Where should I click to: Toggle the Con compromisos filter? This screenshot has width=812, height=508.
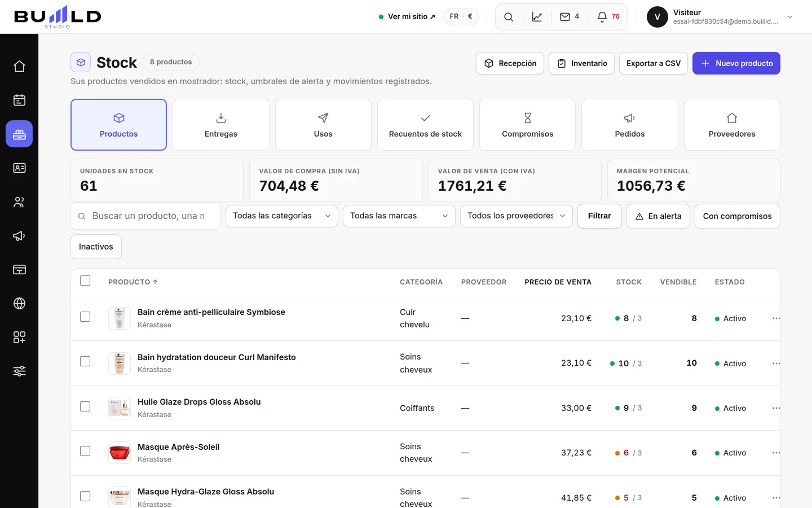[737, 216]
